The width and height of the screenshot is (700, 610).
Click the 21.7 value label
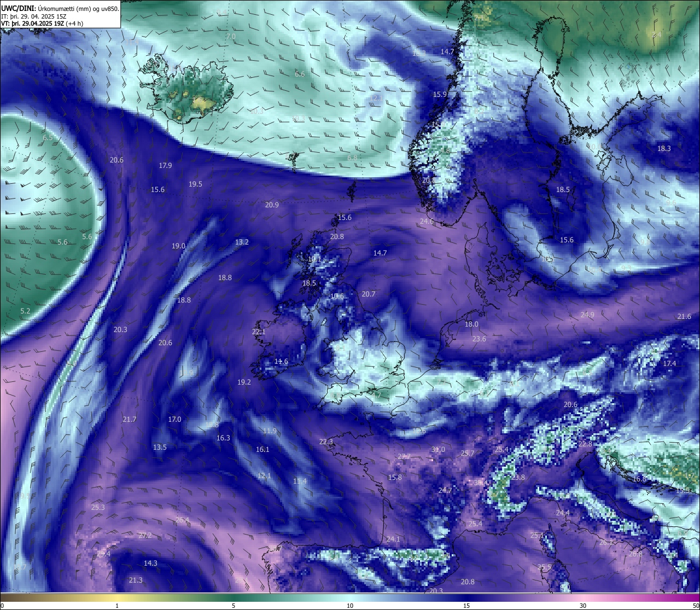[129, 419]
